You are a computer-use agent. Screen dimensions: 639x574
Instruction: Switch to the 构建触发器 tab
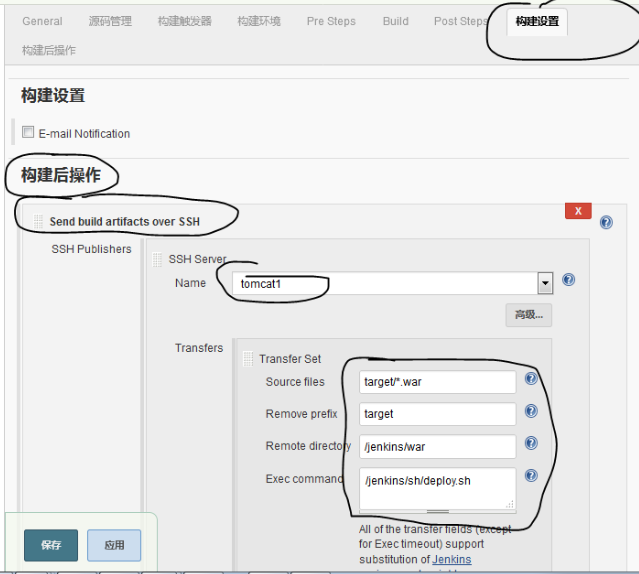coord(185,21)
